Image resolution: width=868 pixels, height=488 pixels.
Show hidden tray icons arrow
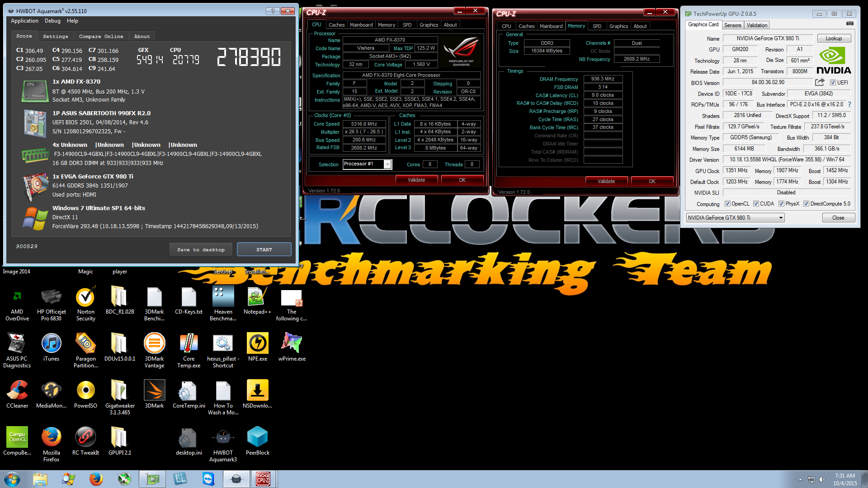point(800,479)
